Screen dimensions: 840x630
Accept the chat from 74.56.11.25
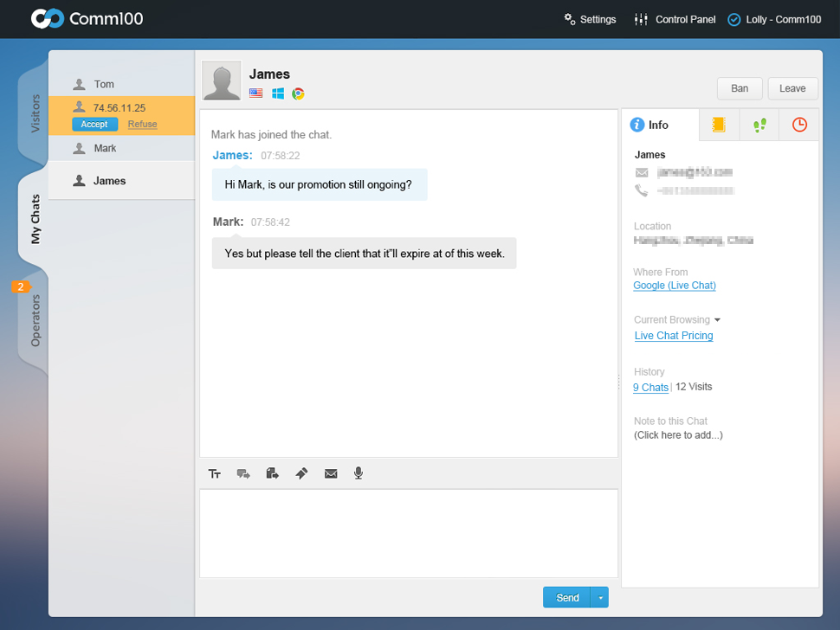tap(94, 124)
